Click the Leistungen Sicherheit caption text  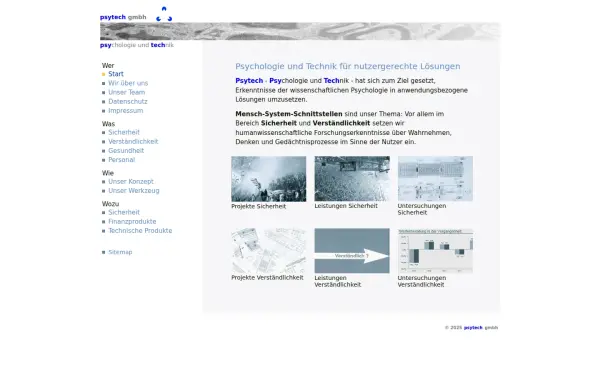346,206
